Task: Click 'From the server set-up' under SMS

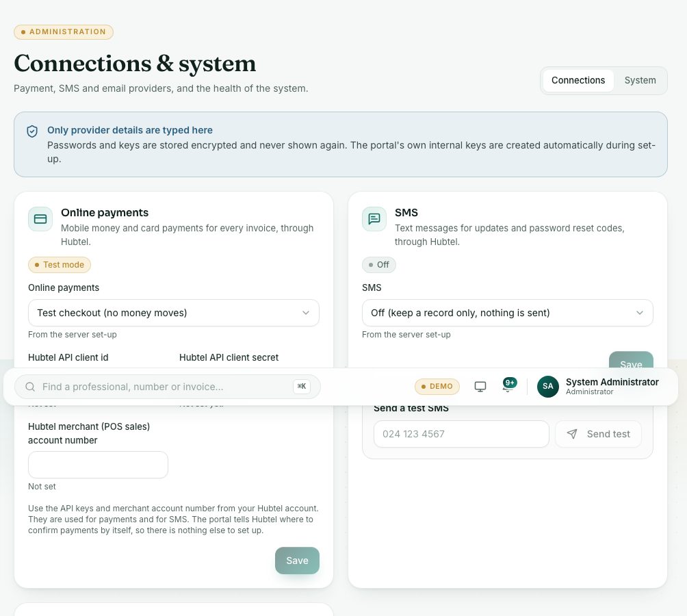Action: tap(406, 334)
